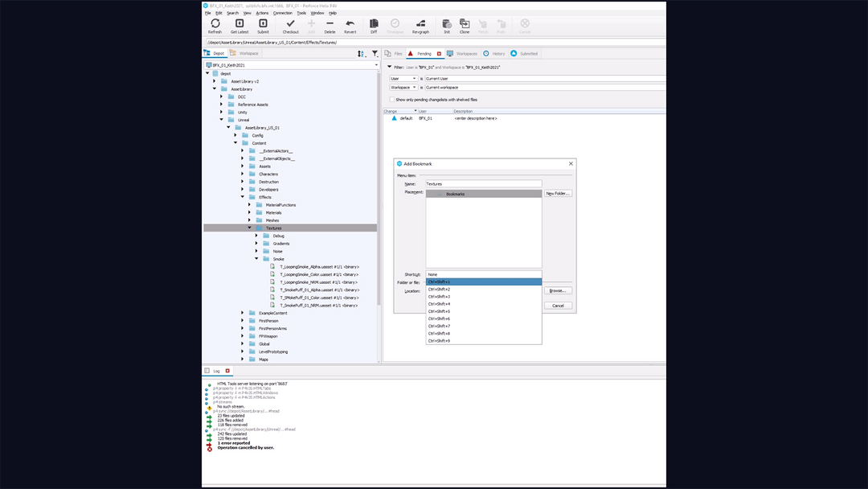Click the Refresh icon in the toolbar

(x=215, y=25)
